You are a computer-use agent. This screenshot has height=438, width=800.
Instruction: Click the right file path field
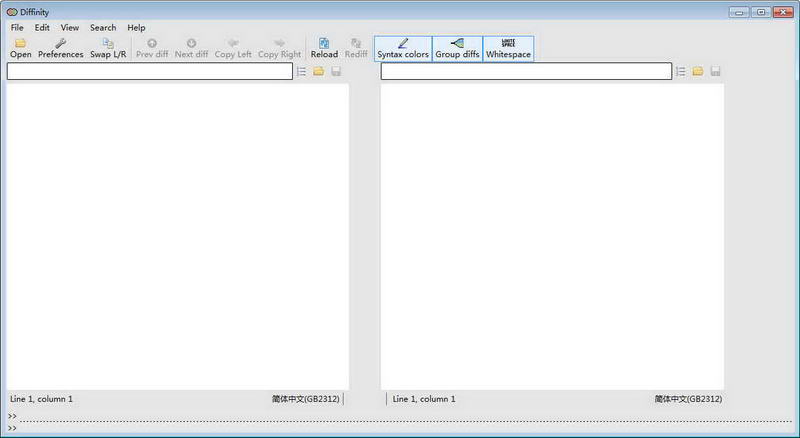point(526,71)
